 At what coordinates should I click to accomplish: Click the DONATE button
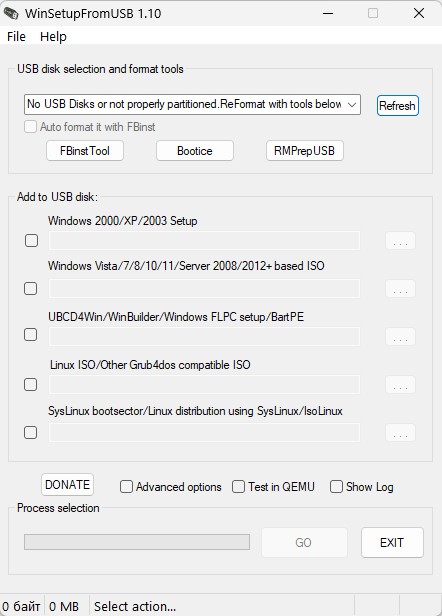(x=68, y=485)
